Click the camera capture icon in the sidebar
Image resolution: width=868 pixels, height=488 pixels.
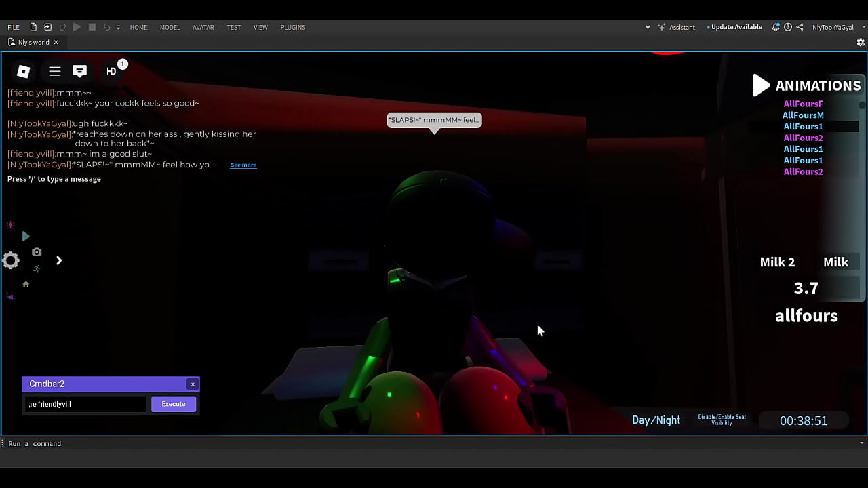point(37,251)
